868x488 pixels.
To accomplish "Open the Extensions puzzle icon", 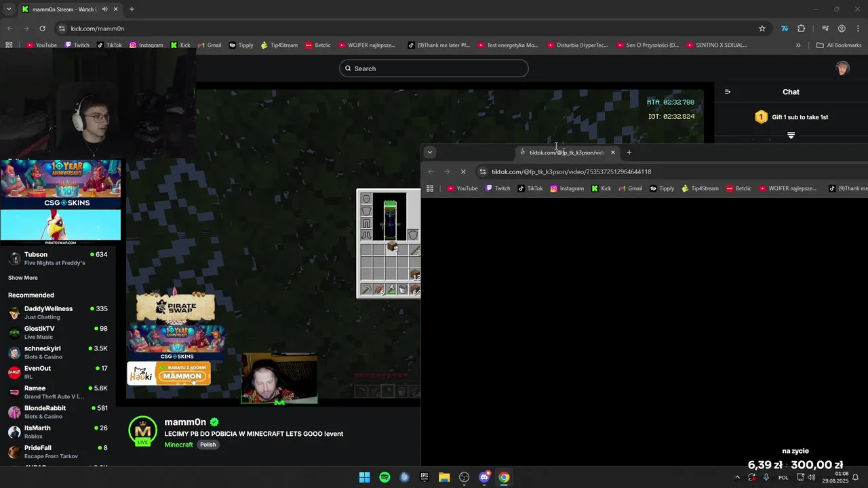I will [802, 28].
